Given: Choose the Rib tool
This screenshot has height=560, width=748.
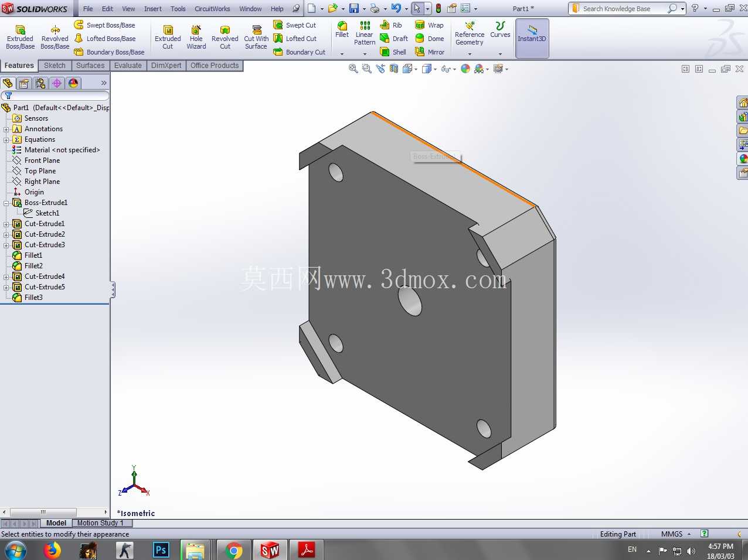Looking at the screenshot, I should click(x=391, y=25).
